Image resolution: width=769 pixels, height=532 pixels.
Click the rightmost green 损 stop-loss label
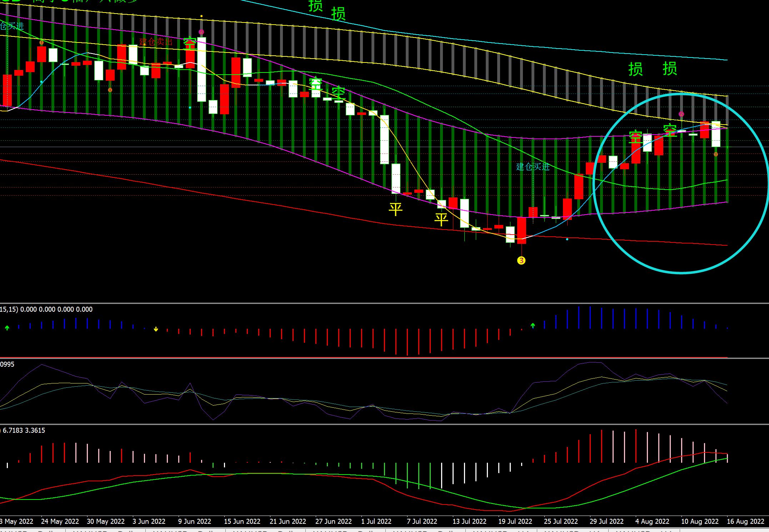(x=670, y=69)
